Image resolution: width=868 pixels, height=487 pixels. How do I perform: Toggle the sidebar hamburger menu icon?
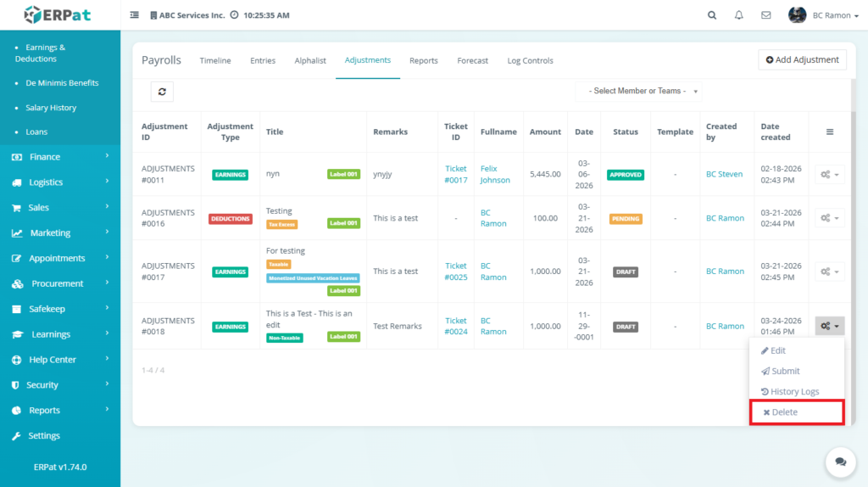coord(135,15)
